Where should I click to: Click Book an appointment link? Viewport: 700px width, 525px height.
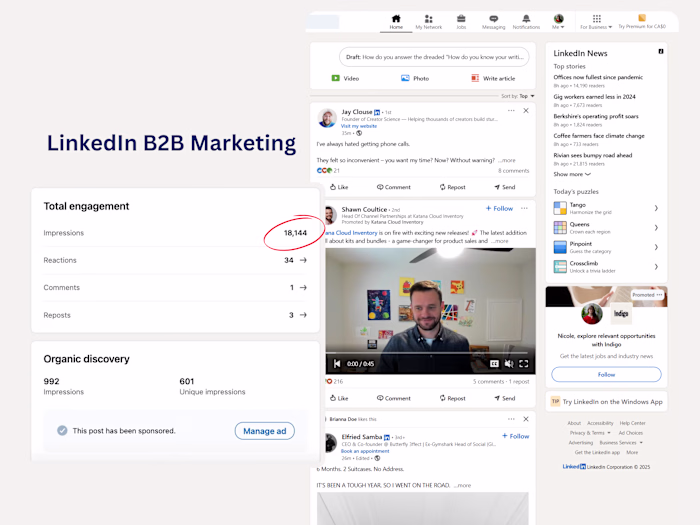[x=365, y=451]
